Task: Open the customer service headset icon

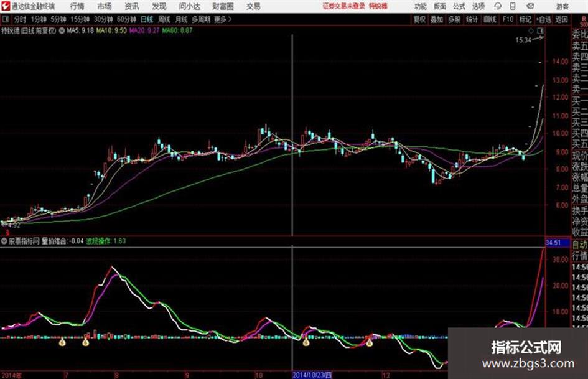Action: [x=498, y=6]
